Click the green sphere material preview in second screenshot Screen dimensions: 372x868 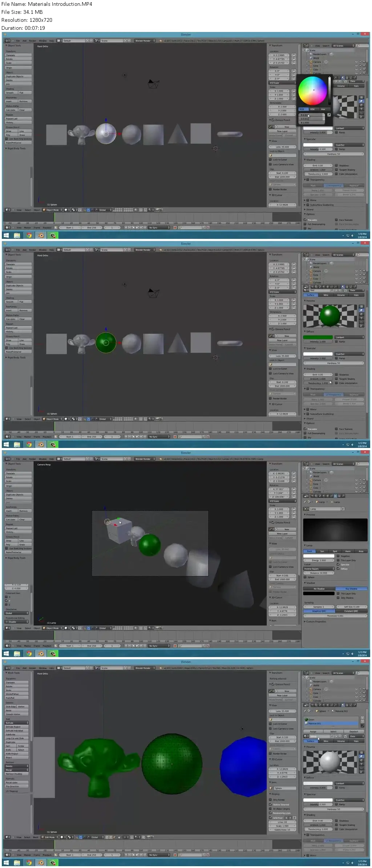[330, 315]
